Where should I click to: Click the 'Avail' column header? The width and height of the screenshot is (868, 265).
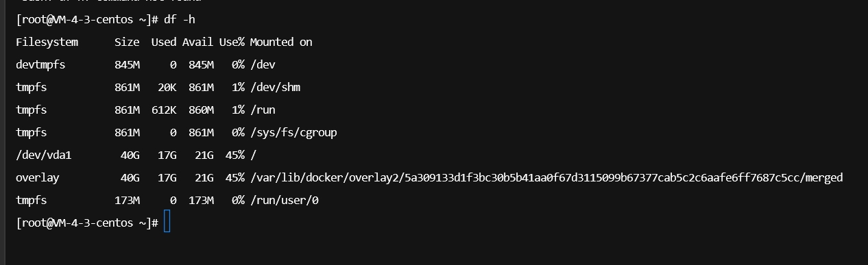(197, 42)
